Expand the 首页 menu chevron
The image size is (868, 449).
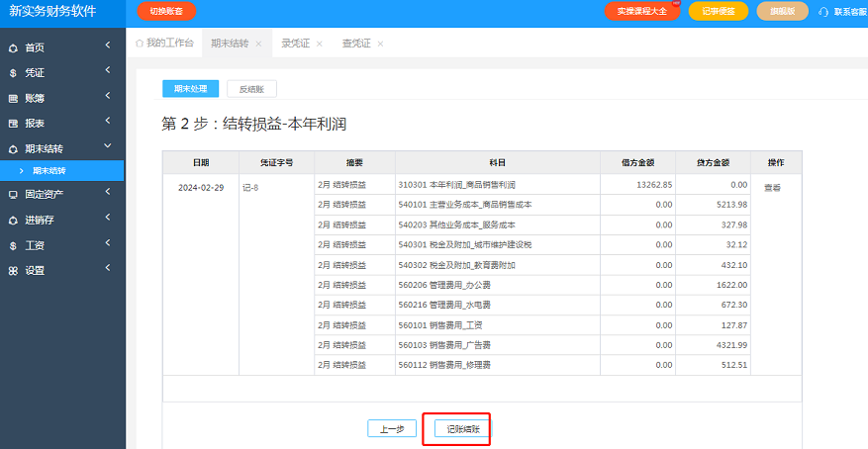108,45
